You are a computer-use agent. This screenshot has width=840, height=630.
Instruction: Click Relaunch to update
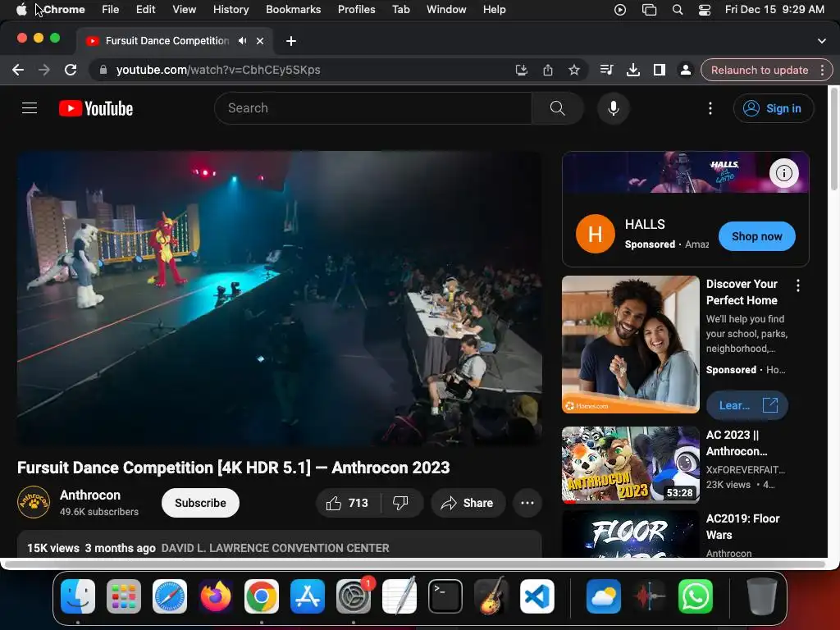[759, 71]
